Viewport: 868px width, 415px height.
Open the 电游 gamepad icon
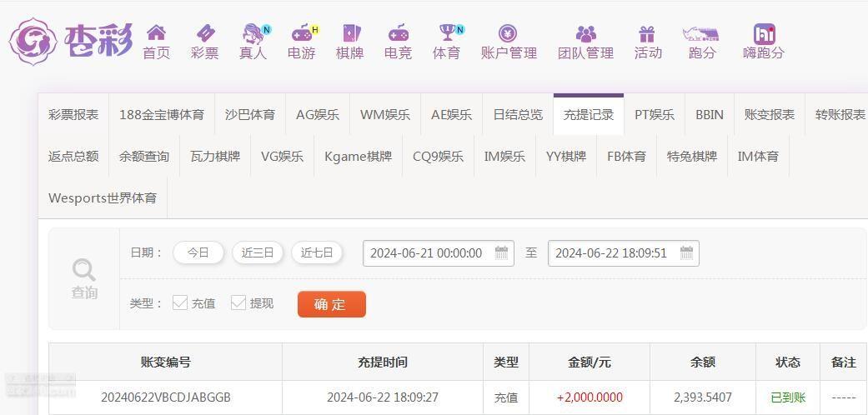click(302, 33)
